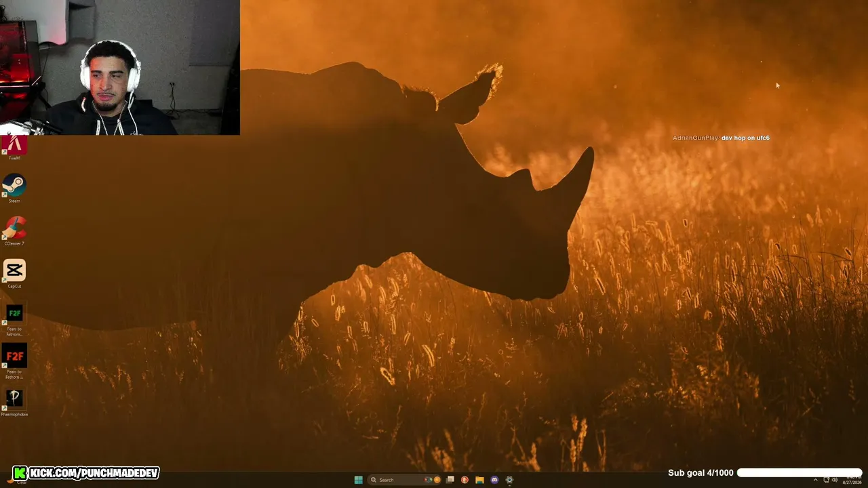
Task: Open the Windows Start menu
Action: 358,480
